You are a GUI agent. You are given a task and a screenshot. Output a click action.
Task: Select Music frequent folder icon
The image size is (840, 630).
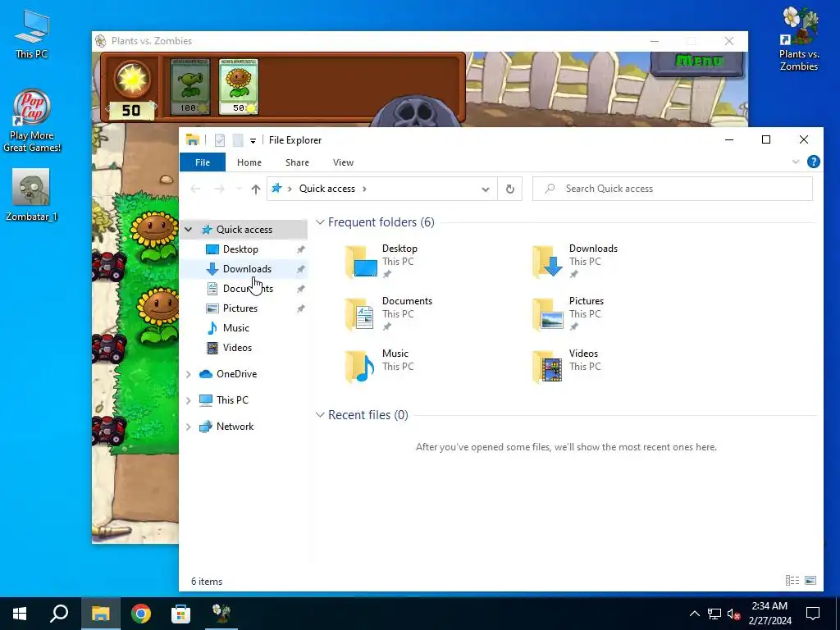pos(361,367)
